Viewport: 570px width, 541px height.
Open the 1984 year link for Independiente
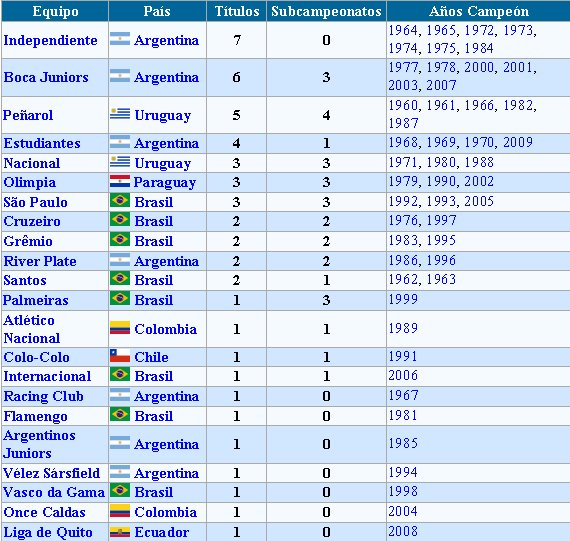[x=479, y=48]
